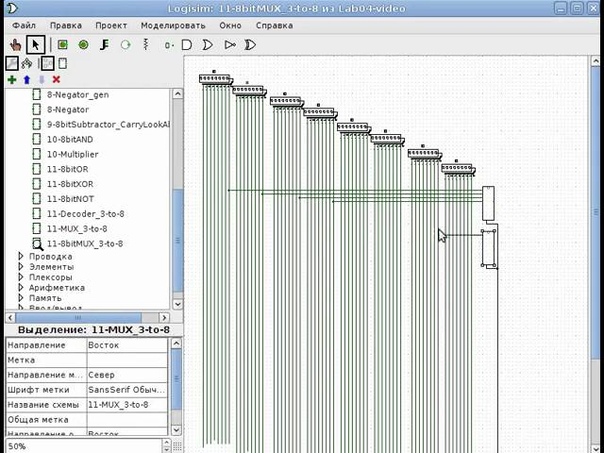The width and height of the screenshot is (604, 453).
Task: Click tree horizontal scrollbar right arrow
Action: click(164, 318)
